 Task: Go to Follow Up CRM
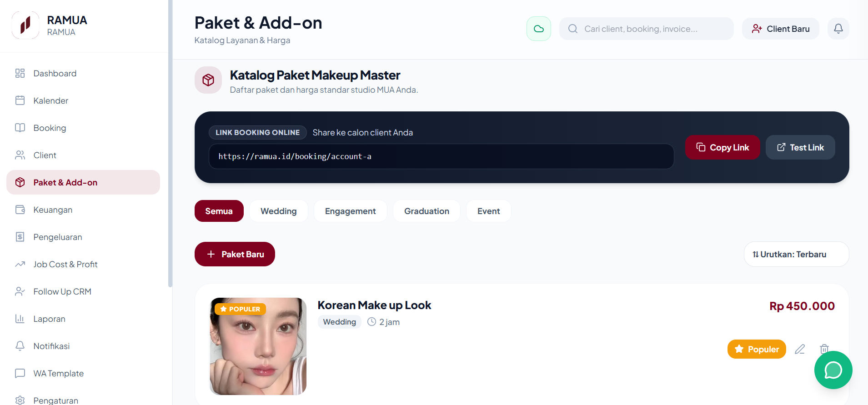click(x=83, y=291)
